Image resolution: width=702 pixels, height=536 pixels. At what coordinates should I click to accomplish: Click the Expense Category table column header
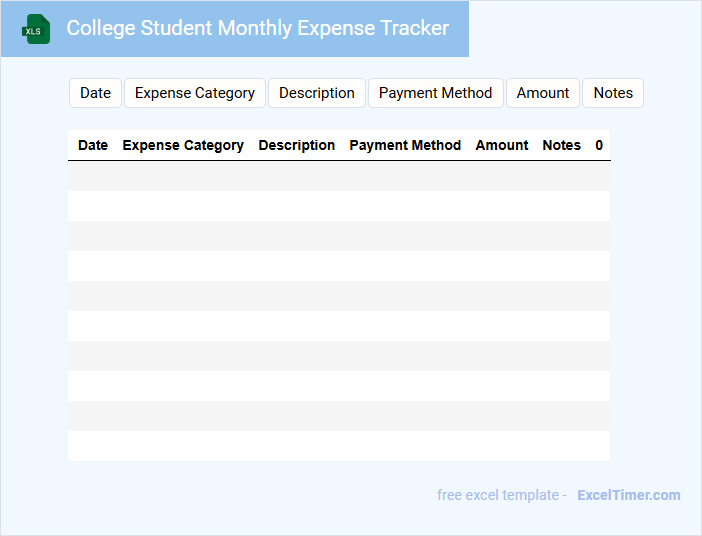[183, 145]
